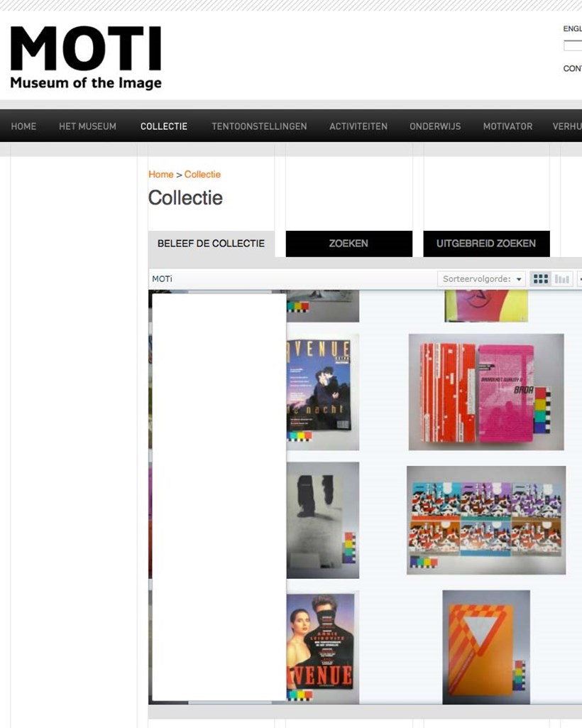Open the Avenue de nacht magazine thumbnail
Screen dimensions: 582x728
click(x=323, y=392)
